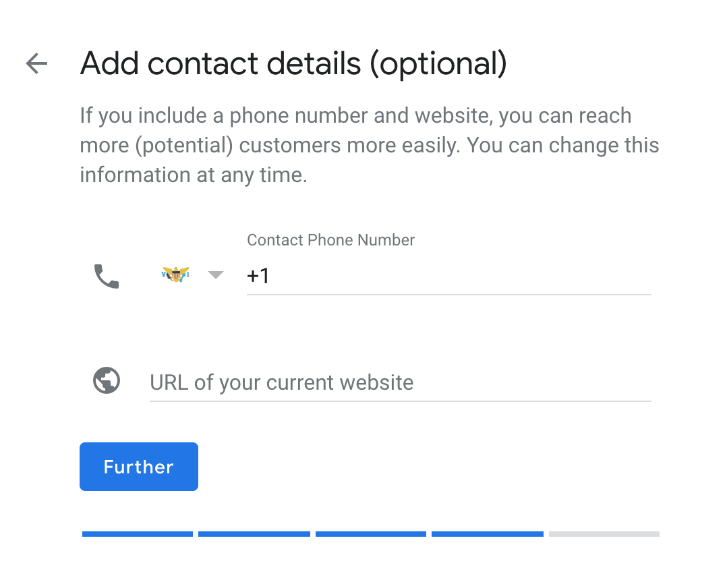Click the Add contact details heading
Screen dimensions: 727x588
point(293,63)
